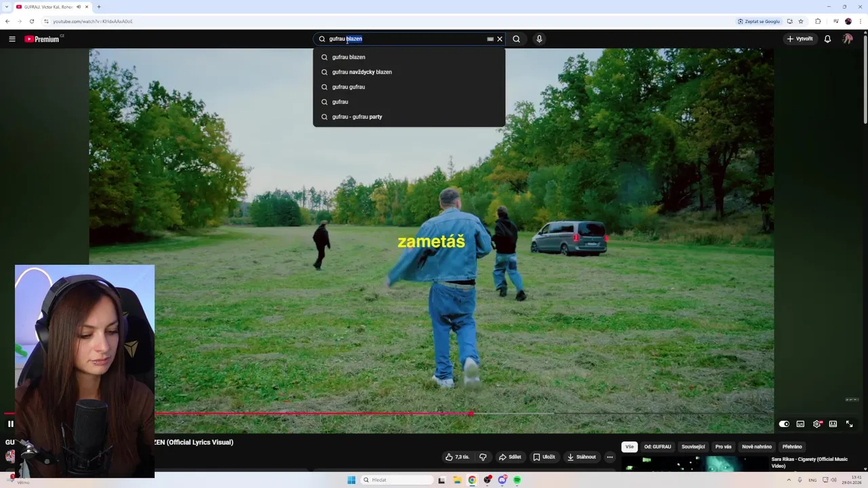
Task: Enter fullscreen in the video player
Action: click(849, 424)
